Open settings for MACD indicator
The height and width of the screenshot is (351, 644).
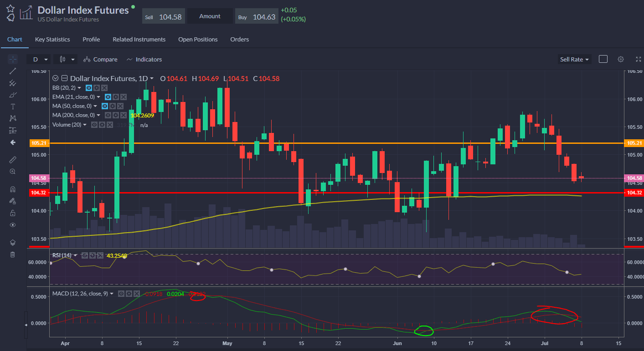point(129,294)
